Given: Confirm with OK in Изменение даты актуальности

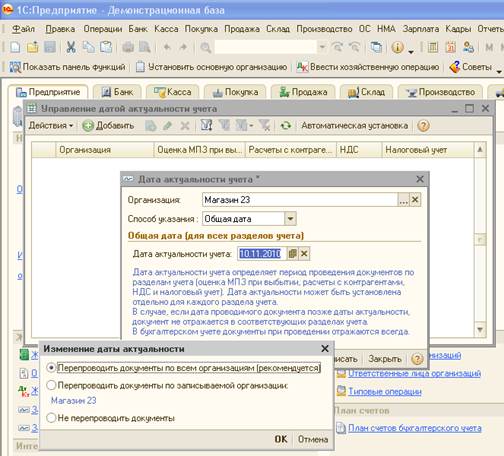Looking at the screenshot, I should [281, 439].
